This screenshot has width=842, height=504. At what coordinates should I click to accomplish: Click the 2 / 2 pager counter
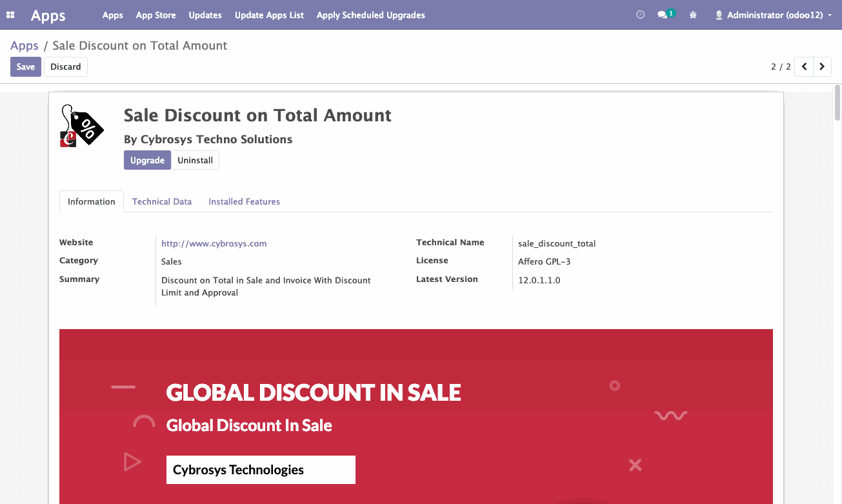pos(781,67)
